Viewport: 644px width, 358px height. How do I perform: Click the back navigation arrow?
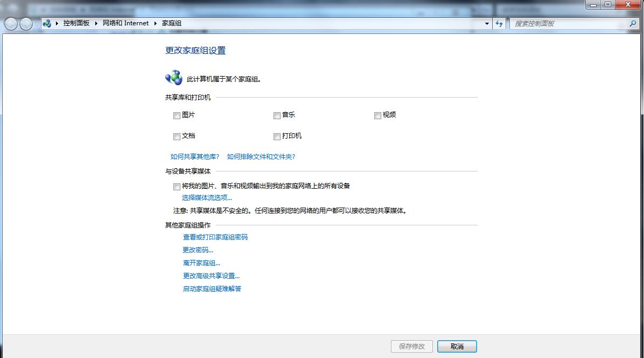click(10, 23)
